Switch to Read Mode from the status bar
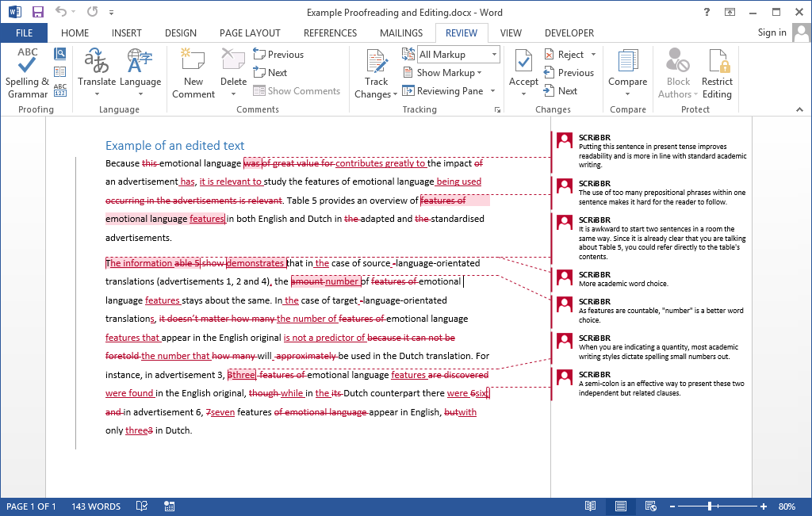The image size is (812, 516). pos(590,506)
